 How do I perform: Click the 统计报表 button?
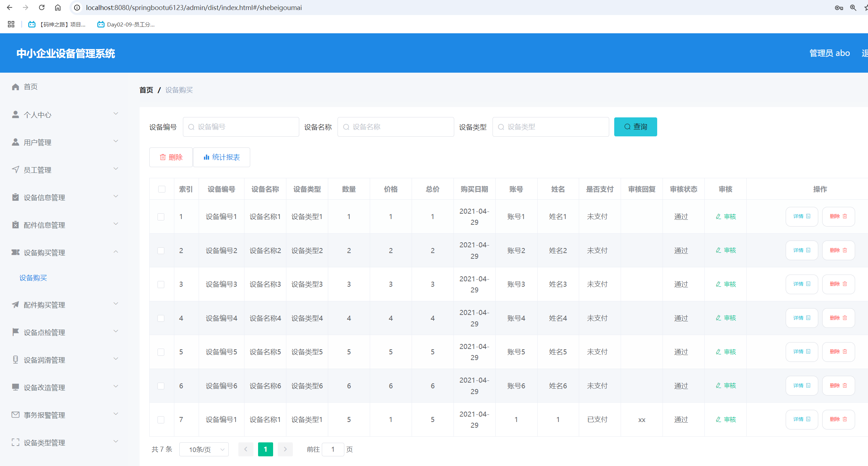pyautogui.click(x=222, y=157)
